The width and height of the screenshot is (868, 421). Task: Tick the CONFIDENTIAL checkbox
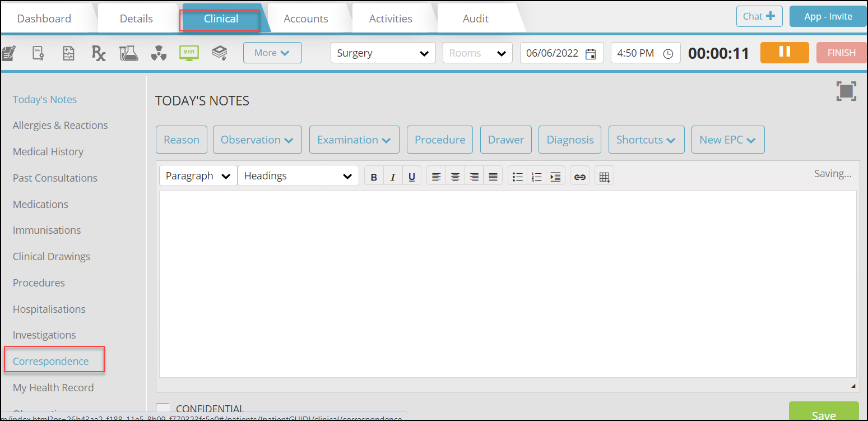tap(163, 409)
